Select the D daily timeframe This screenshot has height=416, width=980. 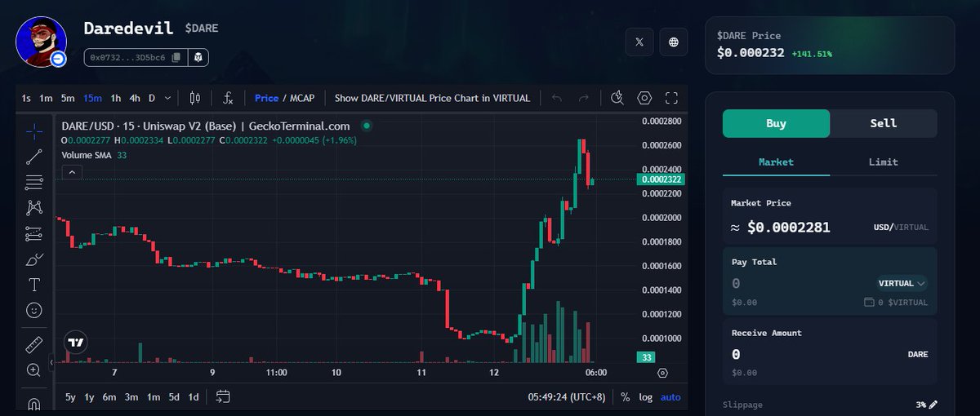tap(151, 98)
